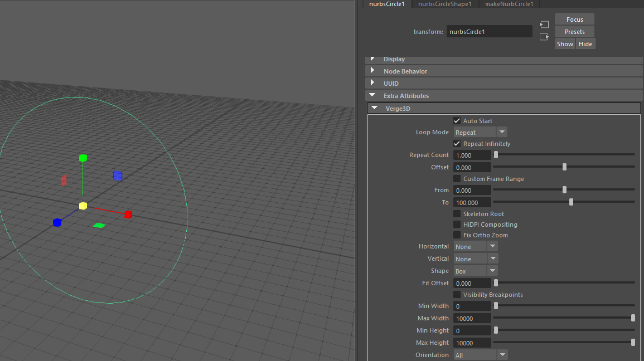Click the green plane handle of manipulator
The width and height of the screenshot is (644, 361).
[99, 225]
